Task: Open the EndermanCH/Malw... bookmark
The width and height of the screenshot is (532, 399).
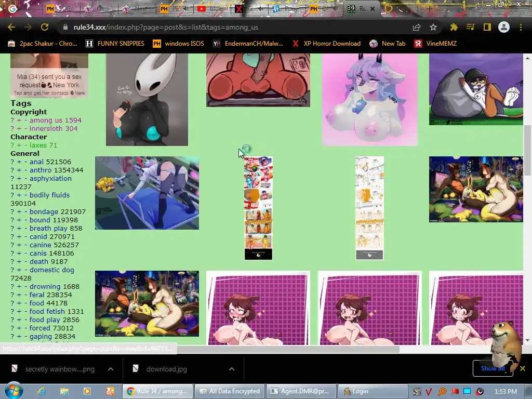Action: tap(248, 44)
